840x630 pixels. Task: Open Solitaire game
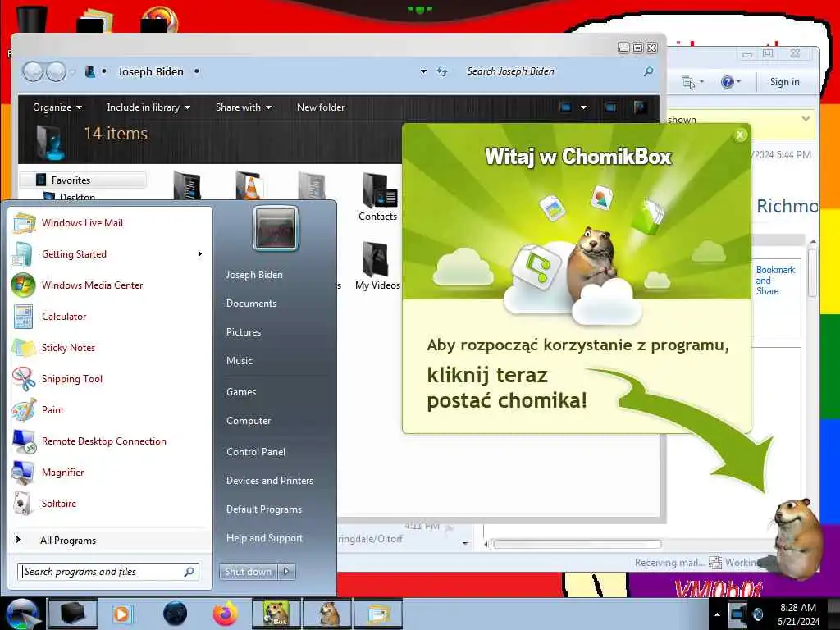pos(59,503)
